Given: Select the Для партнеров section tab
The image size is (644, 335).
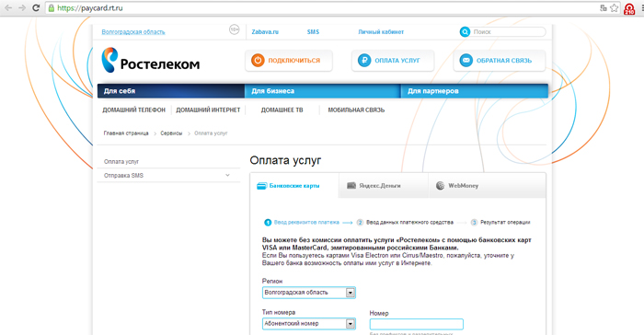Looking at the screenshot, I should 475,91.
